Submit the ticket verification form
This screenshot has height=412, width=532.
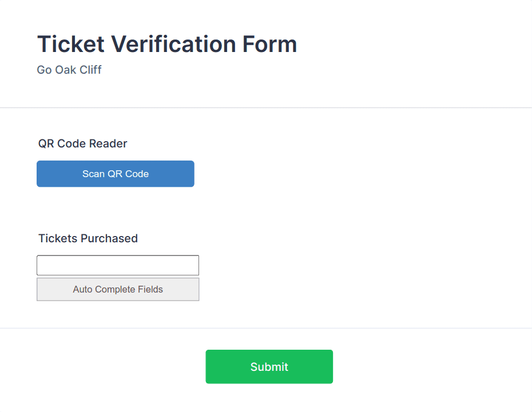269,366
